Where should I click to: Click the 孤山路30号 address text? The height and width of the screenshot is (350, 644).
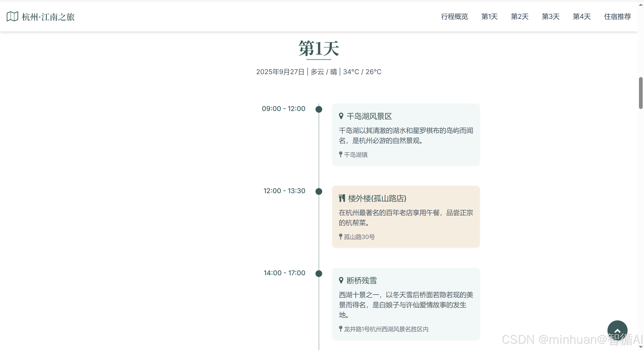359,237
